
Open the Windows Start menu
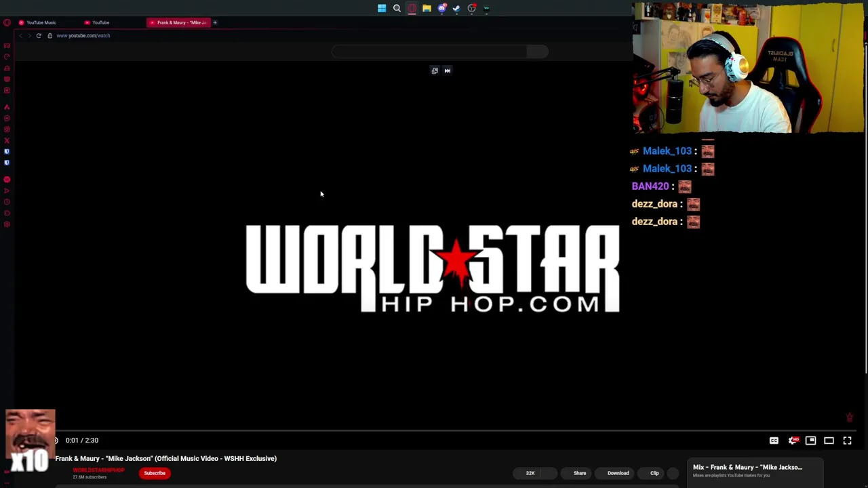(382, 9)
